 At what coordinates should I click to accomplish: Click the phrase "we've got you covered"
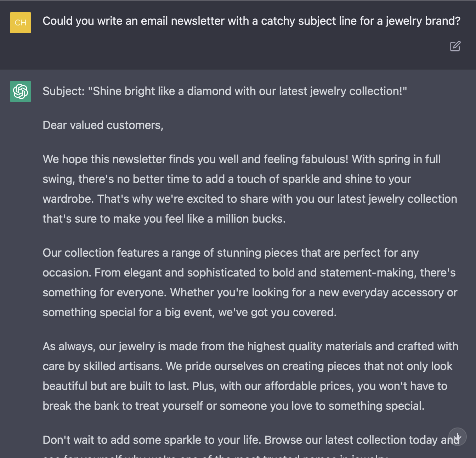(x=277, y=312)
